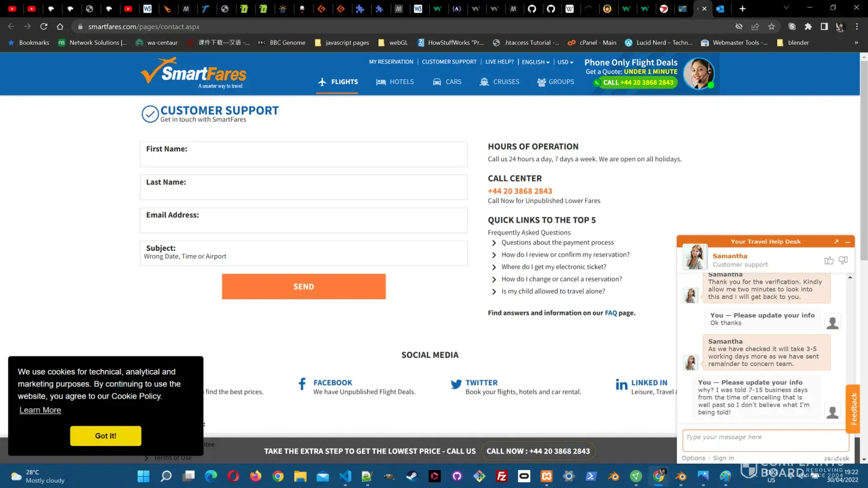Select the GROUPS navigation tab

(556, 82)
